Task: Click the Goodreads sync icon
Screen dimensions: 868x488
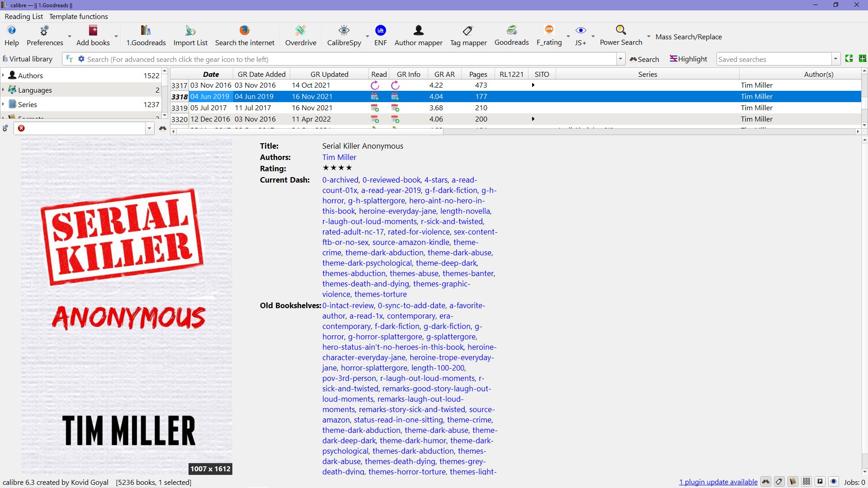Action: tap(511, 36)
